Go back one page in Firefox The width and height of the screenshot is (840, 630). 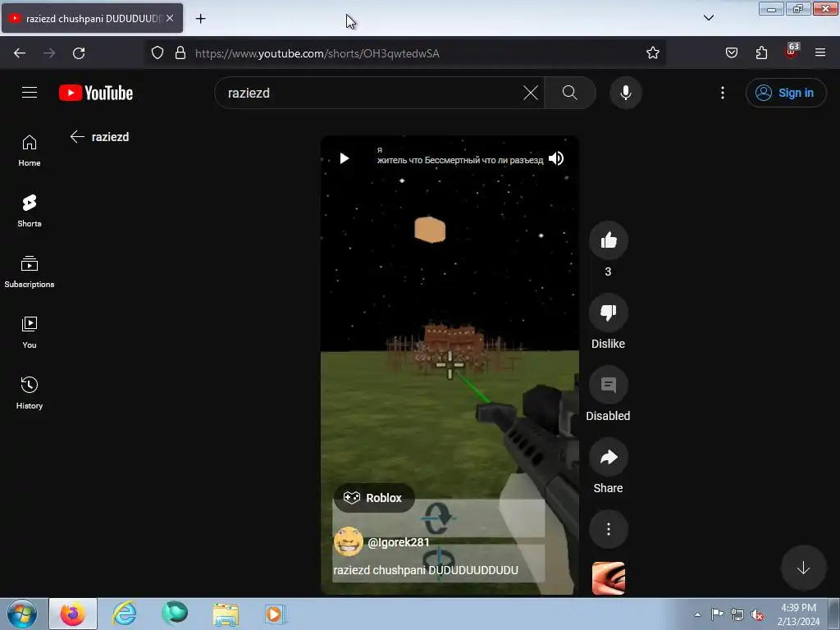pos(20,53)
